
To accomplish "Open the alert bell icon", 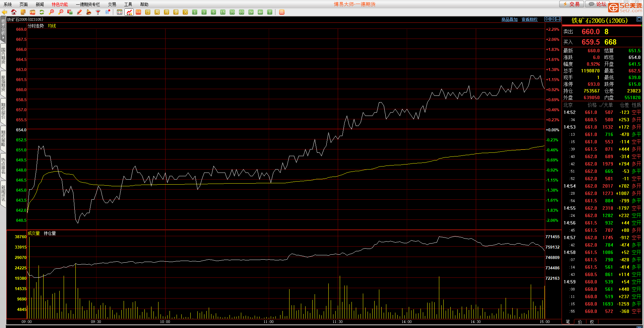I will click(x=89, y=12).
